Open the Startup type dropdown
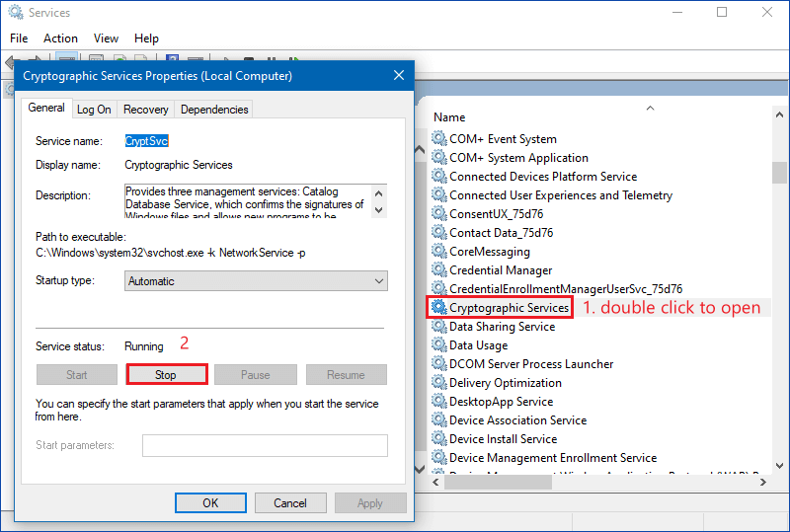 pyautogui.click(x=256, y=281)
